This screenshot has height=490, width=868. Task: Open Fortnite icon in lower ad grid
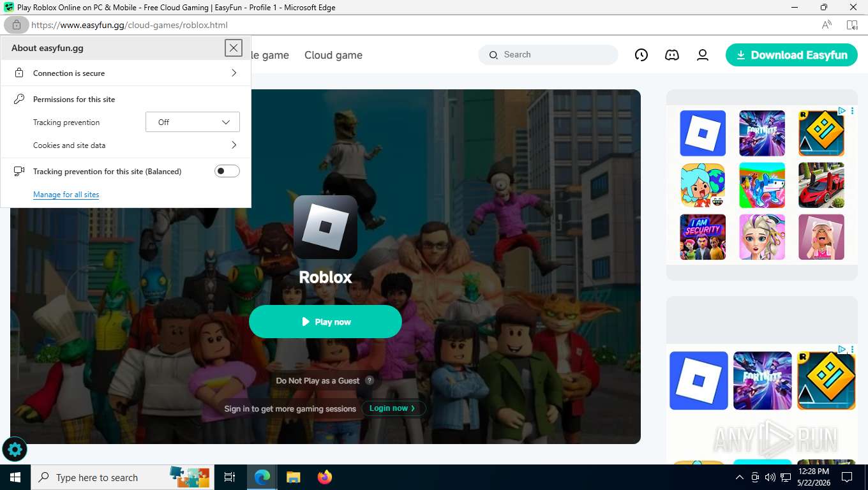[x=762, y=381]
